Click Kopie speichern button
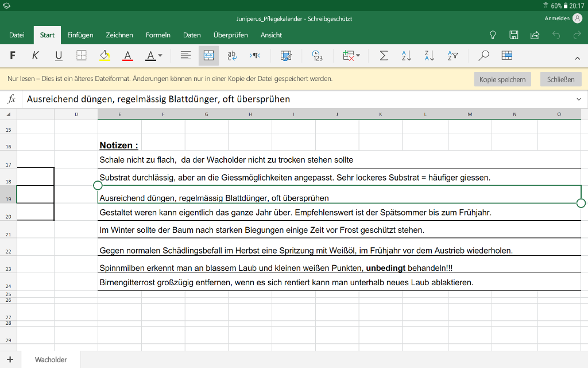 pos(502,79)
